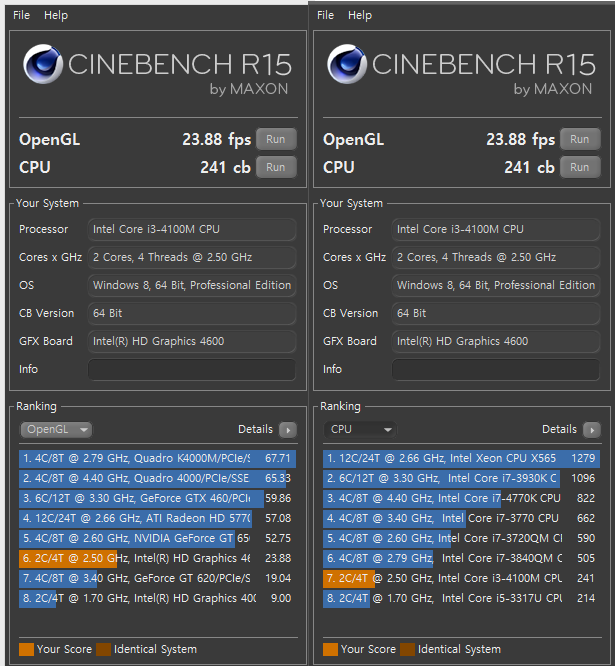Viewport: 615px width, 666px height.
Task: Open File menu in left Cinebench window
Action: point(21,15)
